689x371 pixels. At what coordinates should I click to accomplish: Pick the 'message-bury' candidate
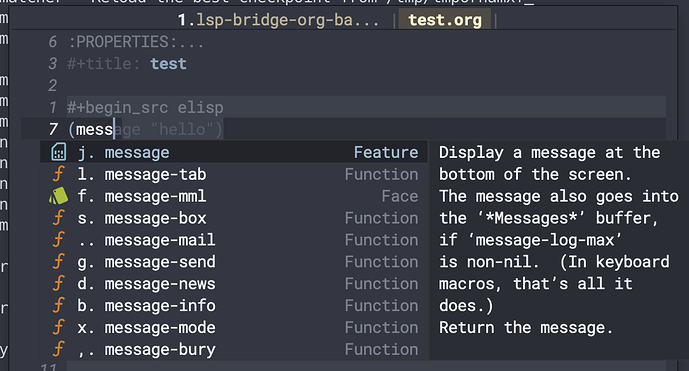(x=234, y=349)
